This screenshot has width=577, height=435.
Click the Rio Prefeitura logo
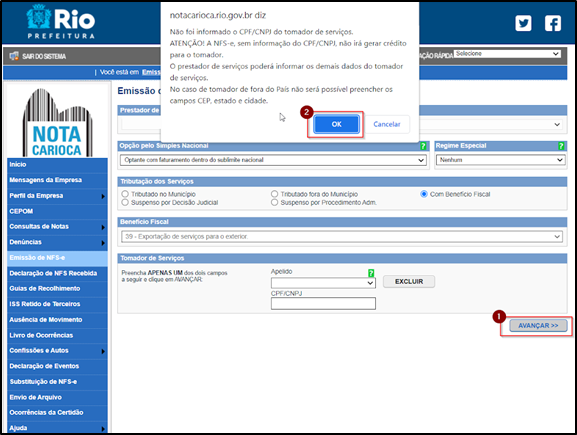(x=61, y=22)
